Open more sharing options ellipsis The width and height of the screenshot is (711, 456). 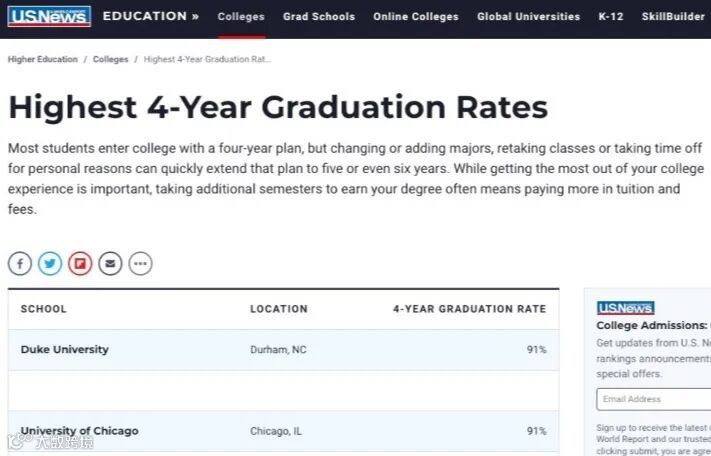point(140,264)
